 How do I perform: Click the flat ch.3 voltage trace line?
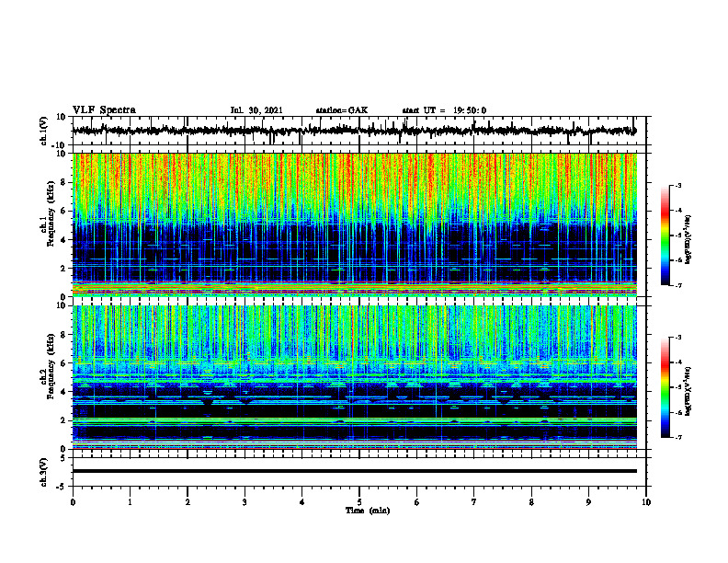click(x=354, y=471)
